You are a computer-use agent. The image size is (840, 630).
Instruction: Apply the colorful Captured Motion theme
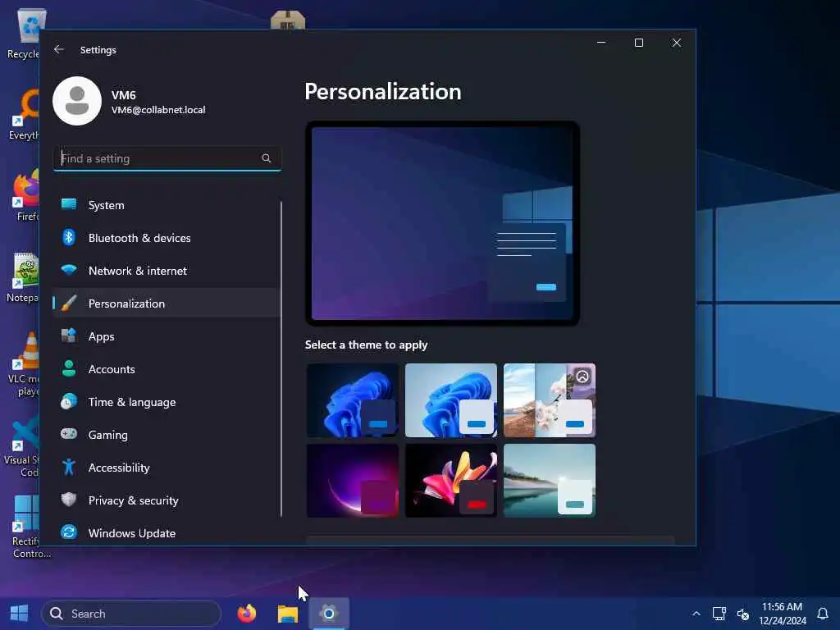coord(451,481)
